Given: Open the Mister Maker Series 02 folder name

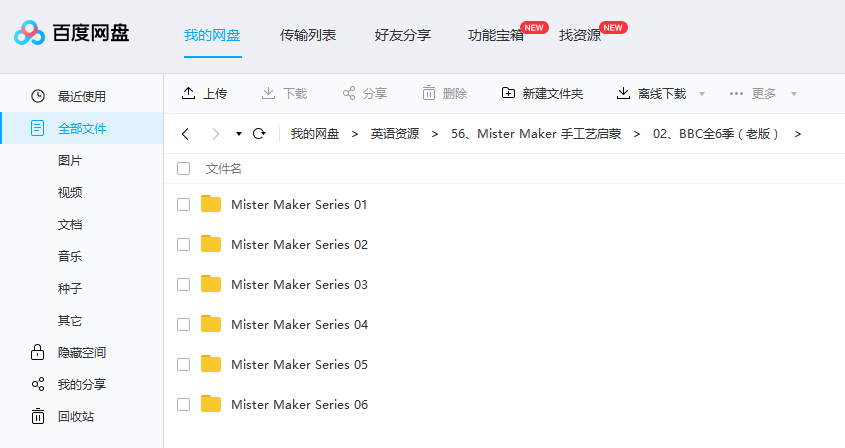Looking at the screenshot, I should coord(300,244).
